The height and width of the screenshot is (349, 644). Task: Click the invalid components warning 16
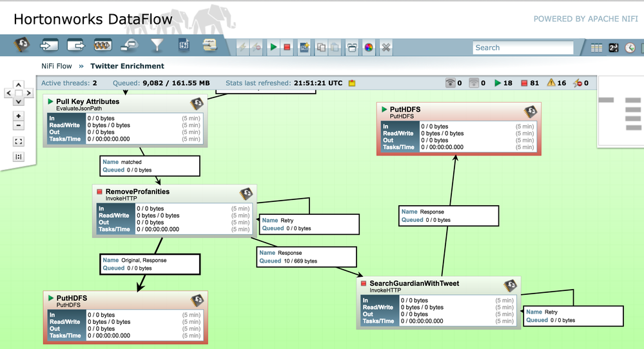(556, 83)
